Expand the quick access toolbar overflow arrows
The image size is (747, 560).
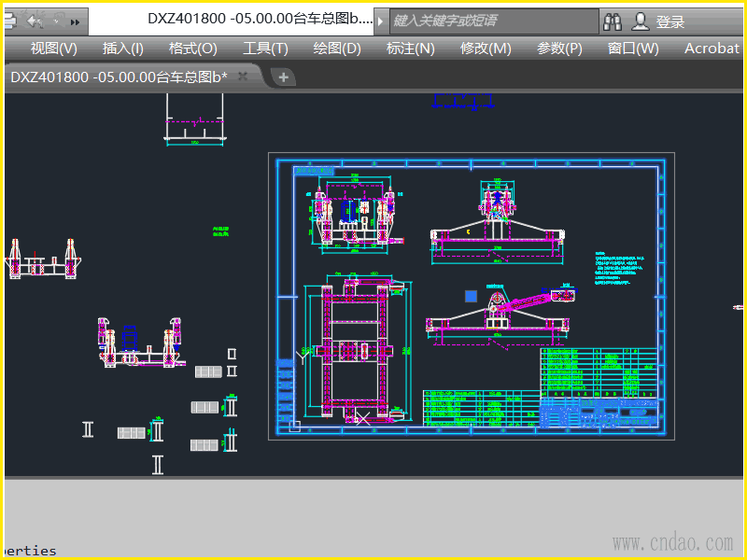76,21
